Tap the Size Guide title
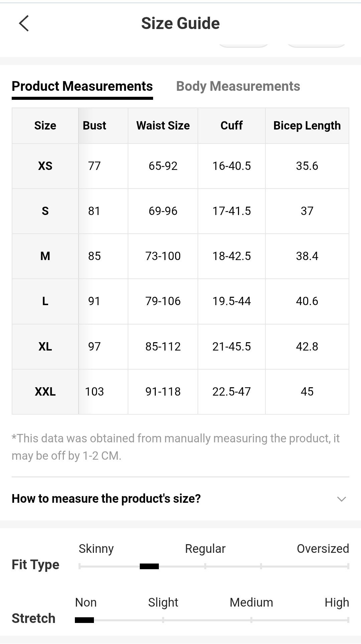This screenshot has height=644, width=361. (x=180, y=23)
